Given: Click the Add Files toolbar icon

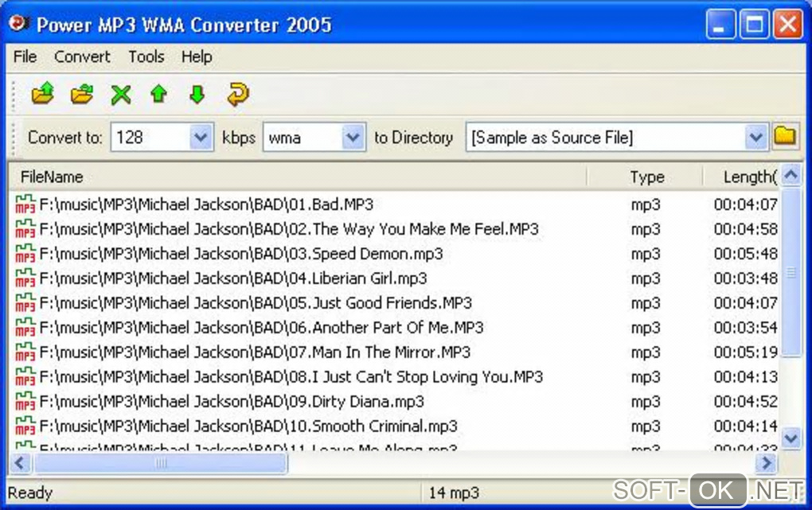Looking at the screenshot, I should 42,94.
